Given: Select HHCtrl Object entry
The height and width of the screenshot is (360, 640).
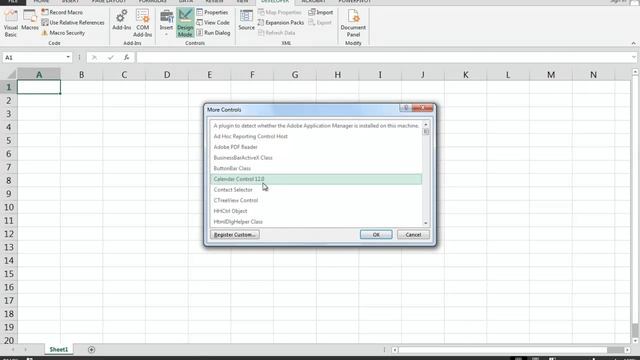Looking at the screenshot, I should tap(316, 211).
